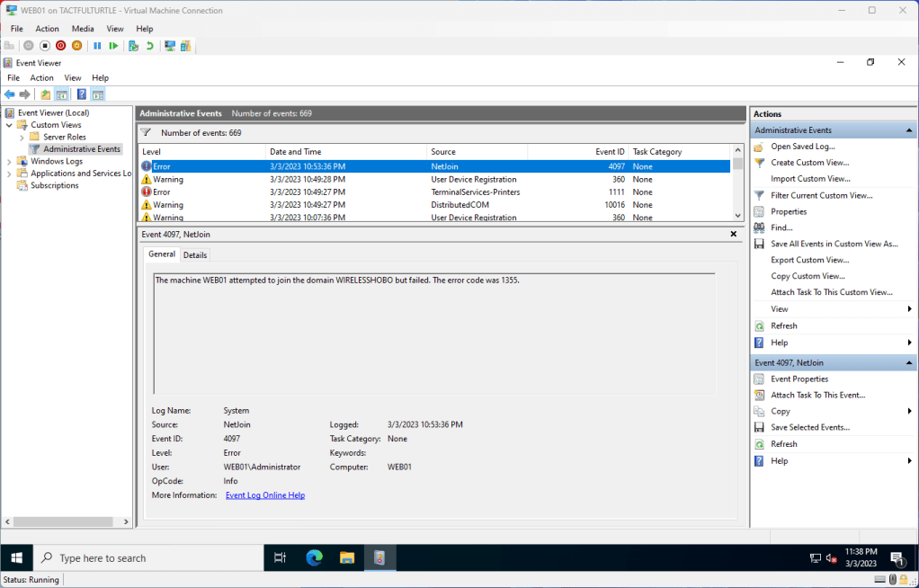This screenshot has height=588, width=919.
Task: Open Microsoft Edge from the taskbar
Action: coord(314,557)
